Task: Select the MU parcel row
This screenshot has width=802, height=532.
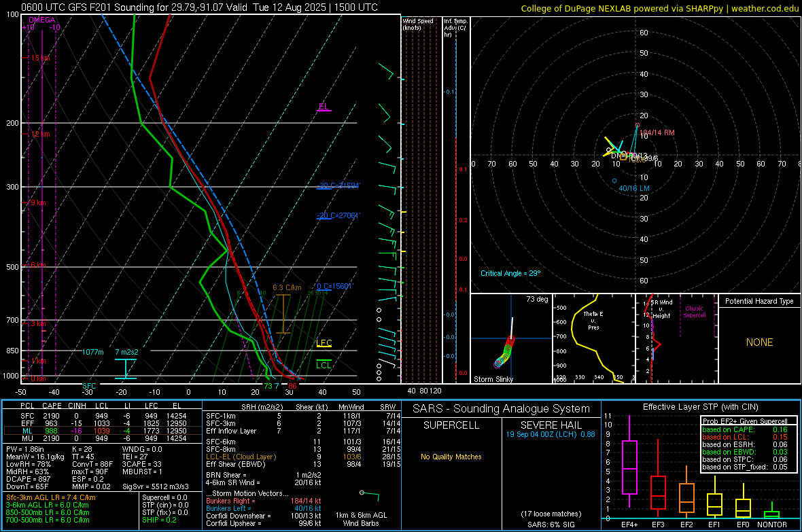Action: tap(103, 438)
